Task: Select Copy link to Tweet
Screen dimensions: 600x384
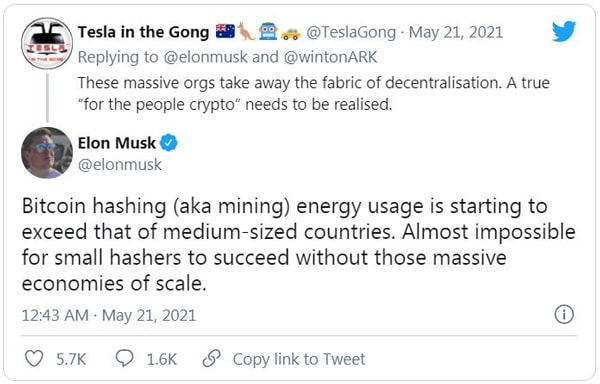Action: (299, 359)
